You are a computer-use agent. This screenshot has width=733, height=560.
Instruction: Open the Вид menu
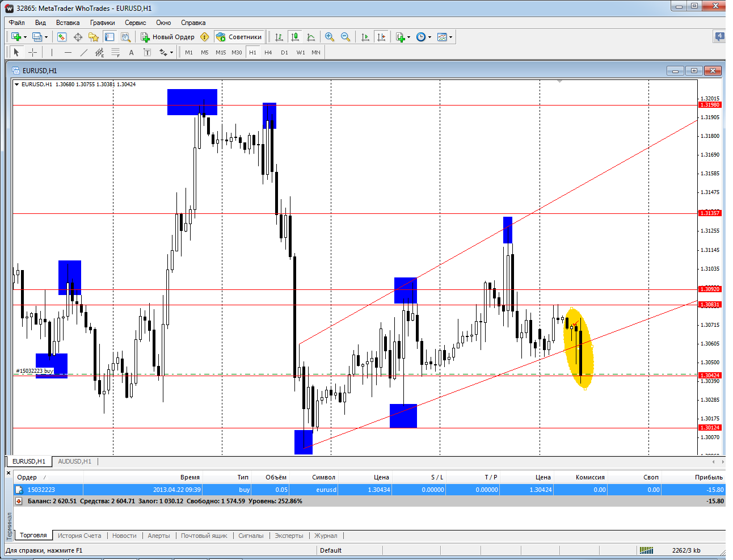(40, 23)
